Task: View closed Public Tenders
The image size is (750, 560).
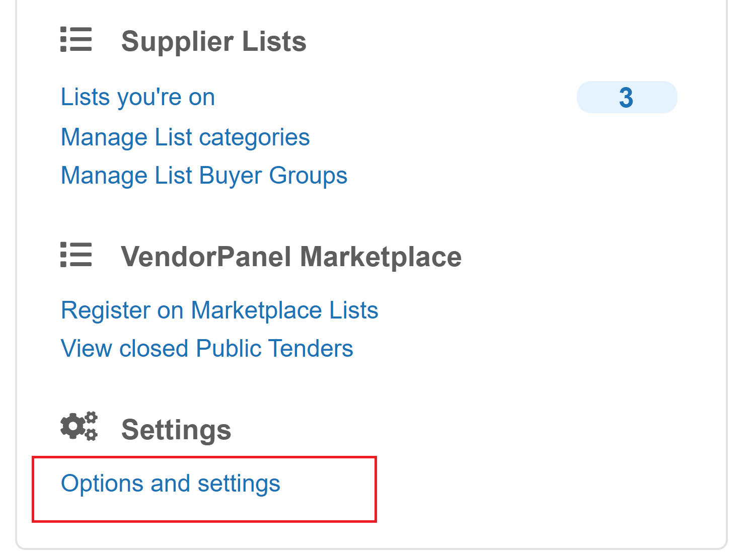Action: click(207, 349)
